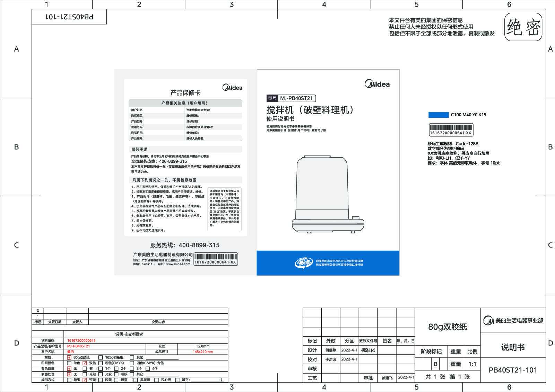
Task: Tick the 光油 surface finish checkbox
Action: pos(85,374)
